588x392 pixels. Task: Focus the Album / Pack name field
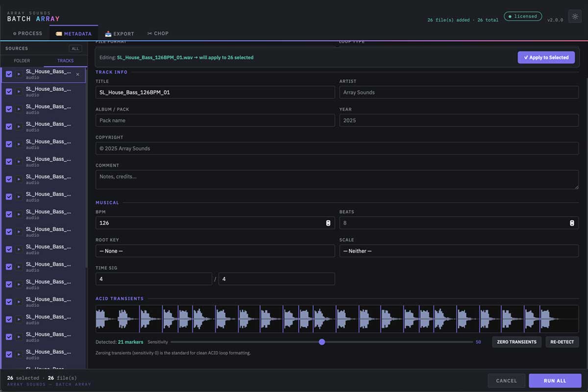(215, 121)
